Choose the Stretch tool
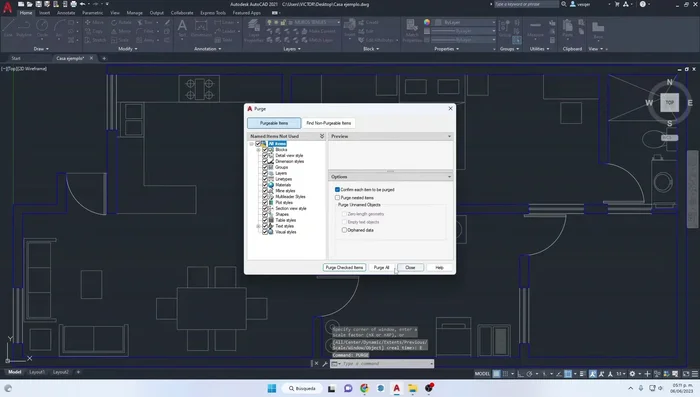This screenshot has width=700, height=397. click(x=95, y=40)
